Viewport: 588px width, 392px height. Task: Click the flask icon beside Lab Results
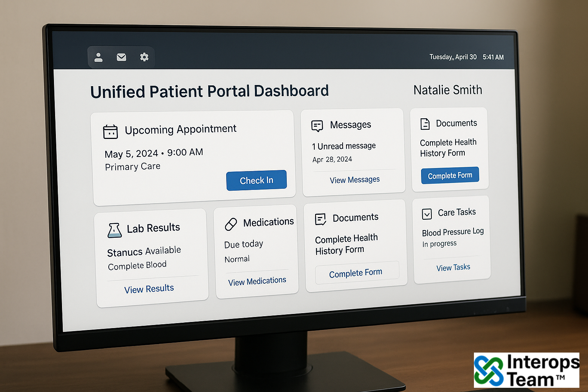click(114, 230)
